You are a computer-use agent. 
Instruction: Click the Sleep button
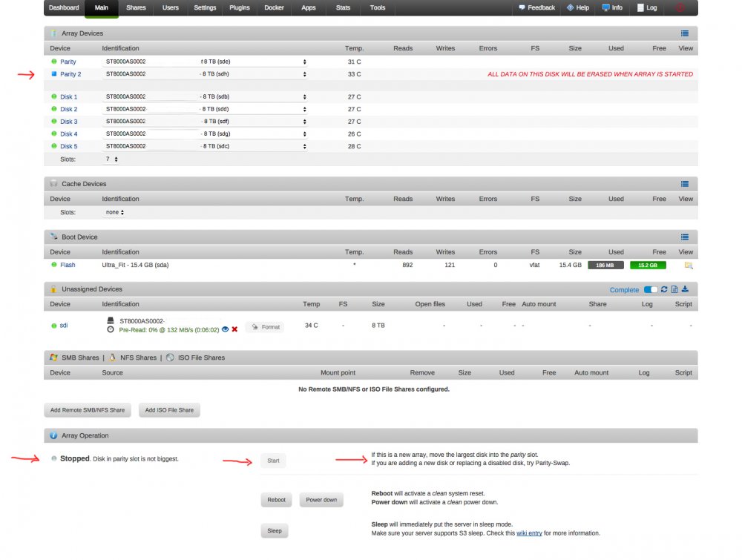click(x=275, y=530)
